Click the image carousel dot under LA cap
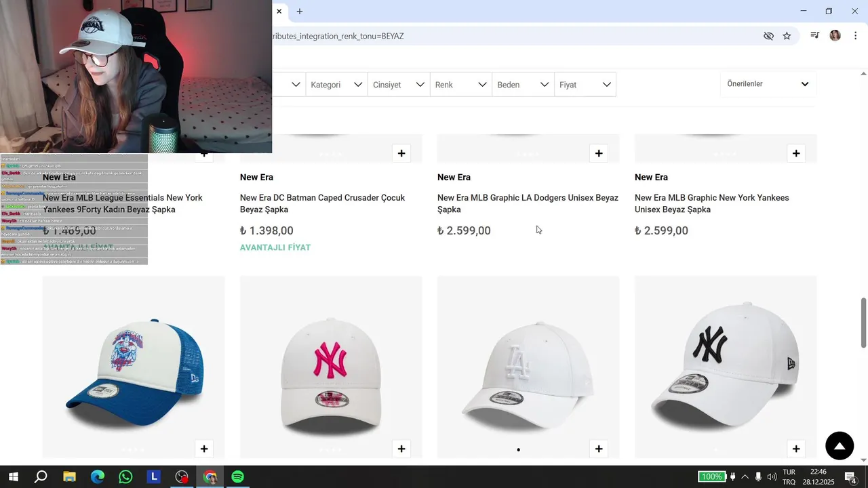The width and height of the screenshot is (868, 488). point(519,449)
